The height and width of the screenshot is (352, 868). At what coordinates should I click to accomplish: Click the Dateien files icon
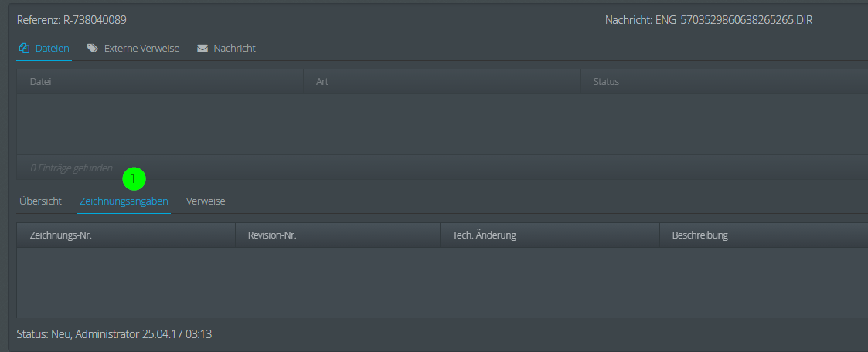[24, 48]
